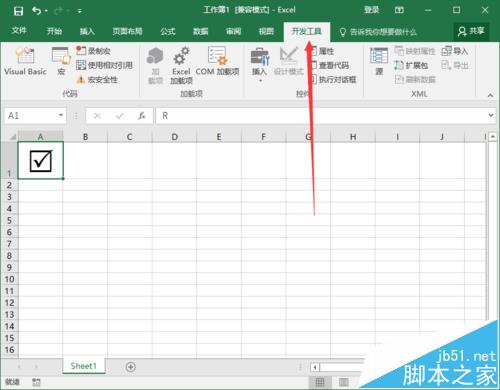This screenshot has height=390, width=500.
Task: Start Record Macro (录制宏)
Action: point(93,51)
